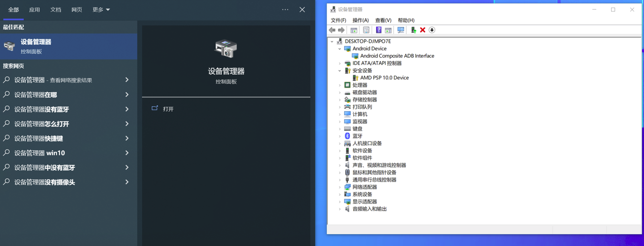Click the 蓝牙 Bluetooth icon
Screen dimensions: 644x246
click(x=348, y=136)
